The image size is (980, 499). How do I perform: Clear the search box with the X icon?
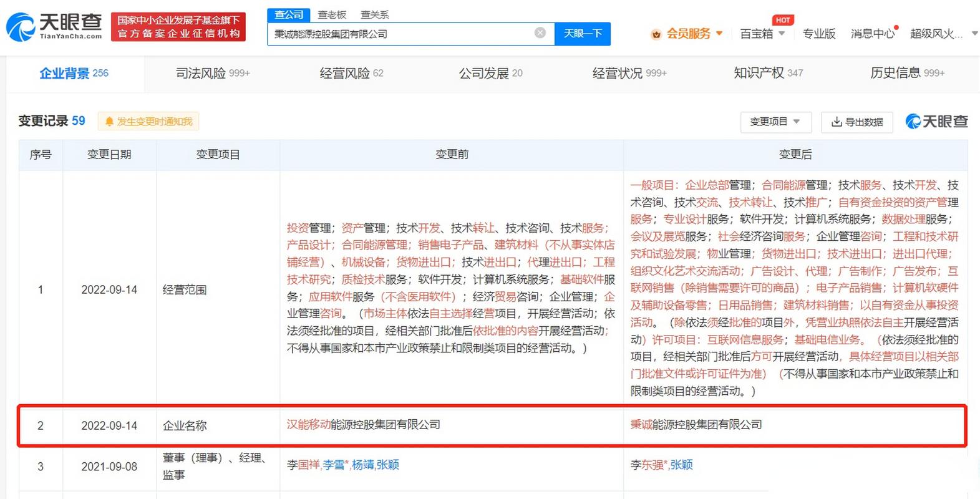coord(540,33)
